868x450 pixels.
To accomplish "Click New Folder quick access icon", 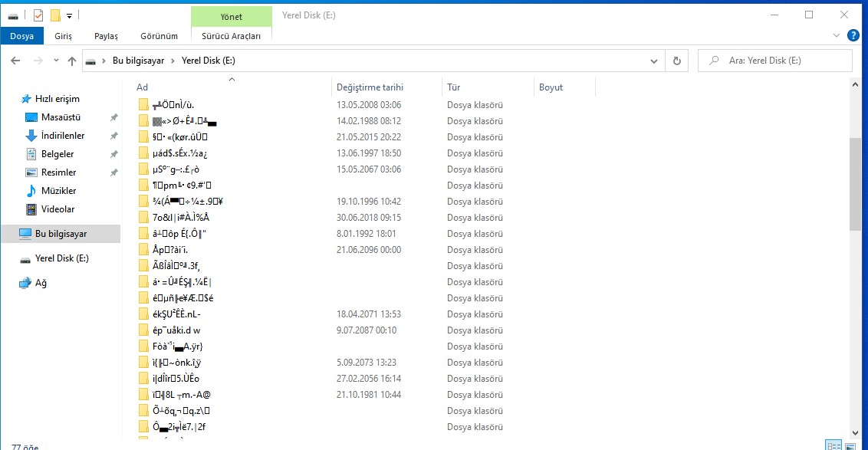I will point(55,15).
